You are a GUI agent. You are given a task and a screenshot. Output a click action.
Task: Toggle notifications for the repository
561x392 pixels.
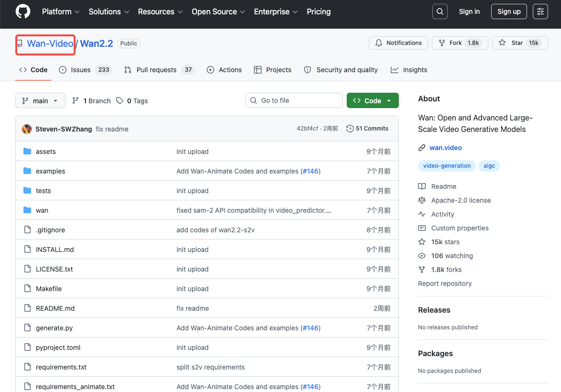[398, 43]
